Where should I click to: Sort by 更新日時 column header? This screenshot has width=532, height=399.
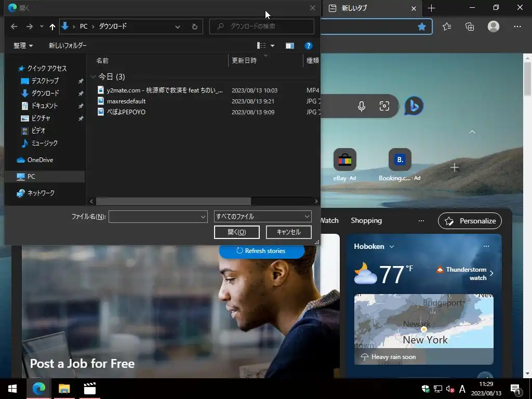244,61
